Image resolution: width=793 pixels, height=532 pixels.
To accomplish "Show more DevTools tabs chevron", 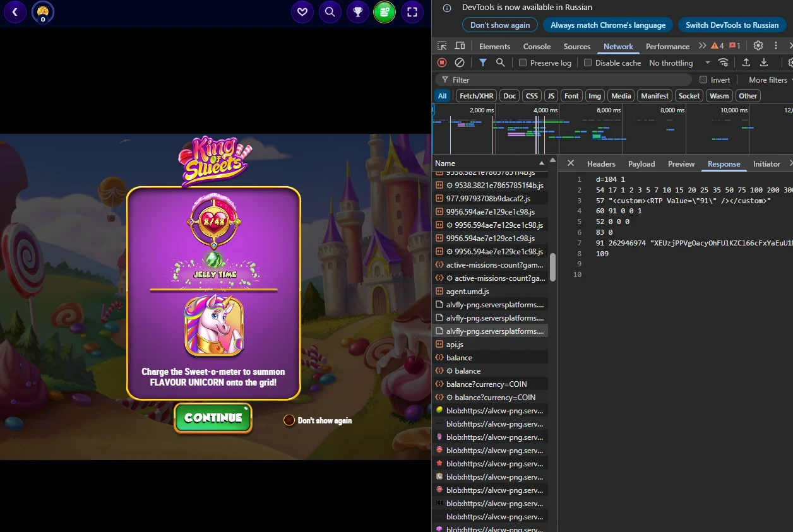I will tap(702, 46).
